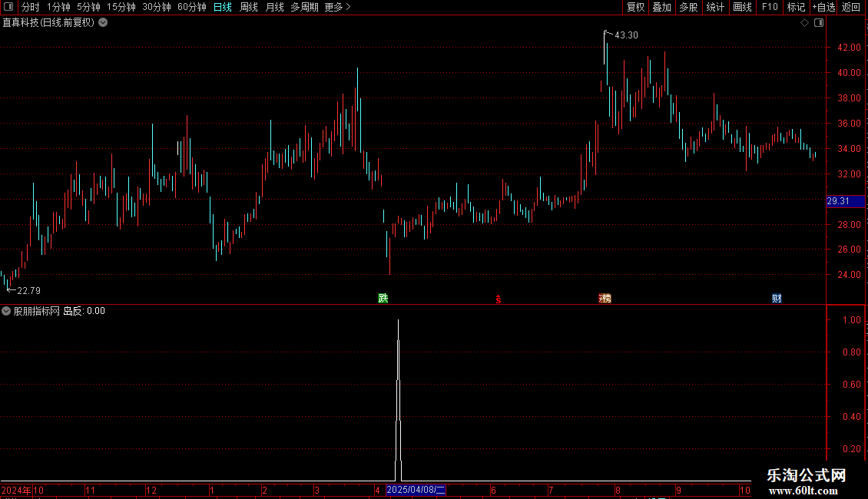Click the panel layout icon at top-left
Viewport: 868px width, 499px height.
[8, 7]
